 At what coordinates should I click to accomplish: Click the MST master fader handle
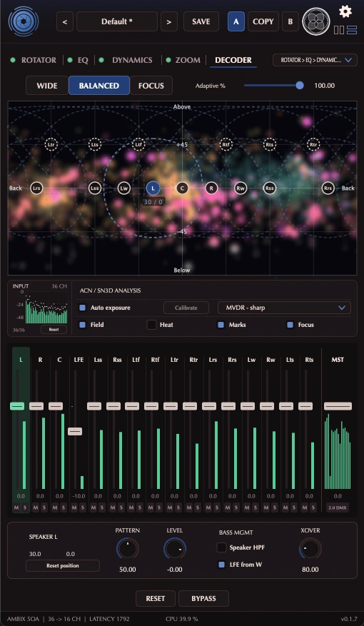click(338, 406)
